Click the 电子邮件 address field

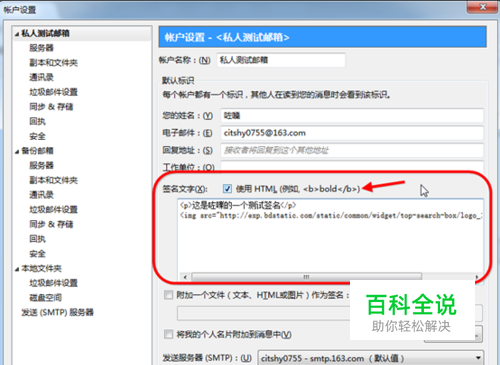pyautogui.click(x=352, y=133)
